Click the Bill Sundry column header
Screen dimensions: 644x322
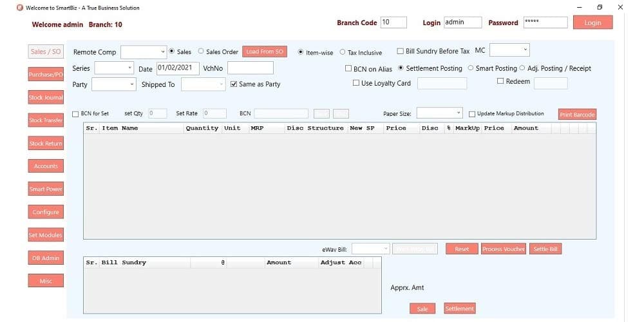click(145, 263)
